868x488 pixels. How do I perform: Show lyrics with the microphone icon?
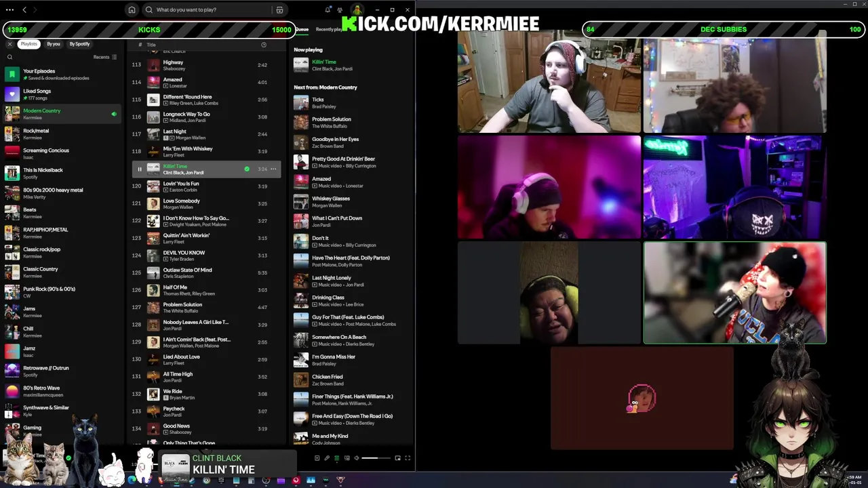pos(327,458)
